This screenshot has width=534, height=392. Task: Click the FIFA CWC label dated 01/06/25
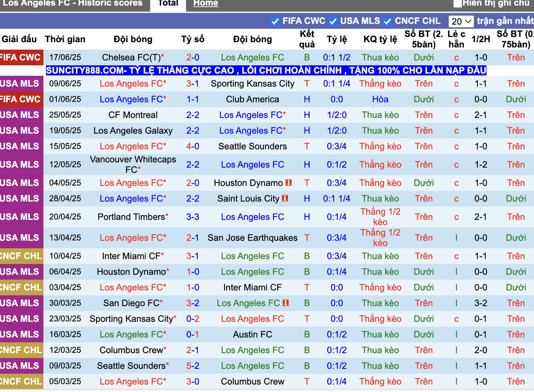(x=21, y=99)
